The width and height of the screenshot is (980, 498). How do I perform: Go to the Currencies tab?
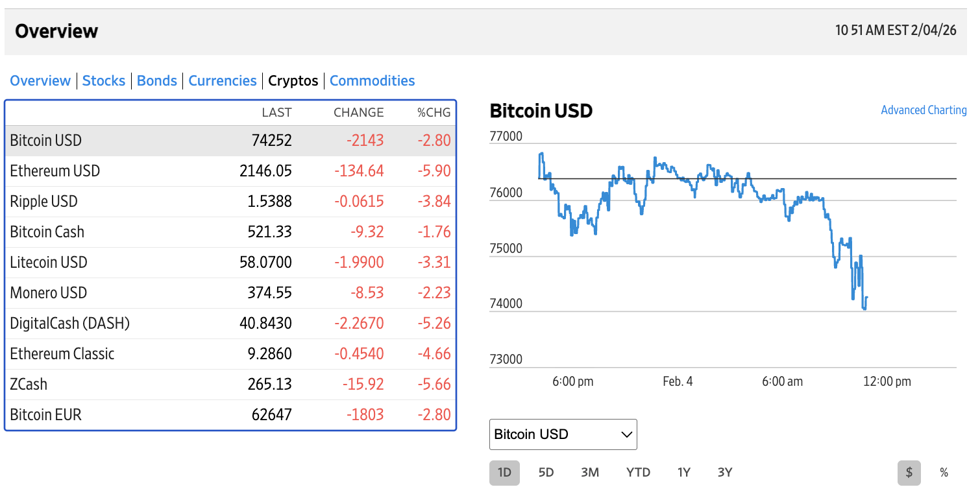[x=223, y=81]
